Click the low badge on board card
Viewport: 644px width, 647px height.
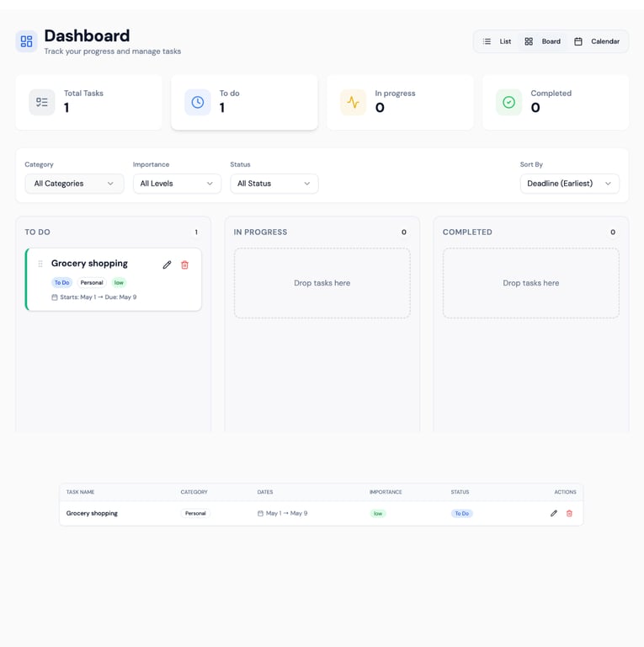click(119, 283)
